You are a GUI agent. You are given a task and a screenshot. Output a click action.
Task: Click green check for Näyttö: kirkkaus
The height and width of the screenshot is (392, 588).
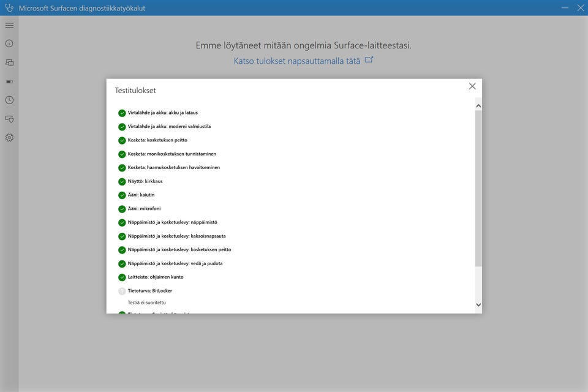pyautogui.click(x=122, y=181)
